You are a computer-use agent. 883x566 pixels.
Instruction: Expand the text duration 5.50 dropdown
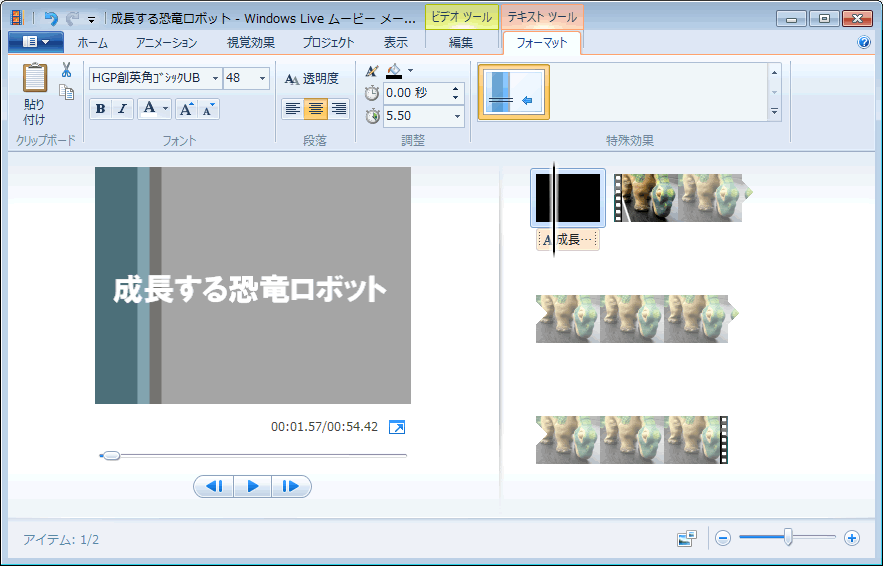(458, 116)
